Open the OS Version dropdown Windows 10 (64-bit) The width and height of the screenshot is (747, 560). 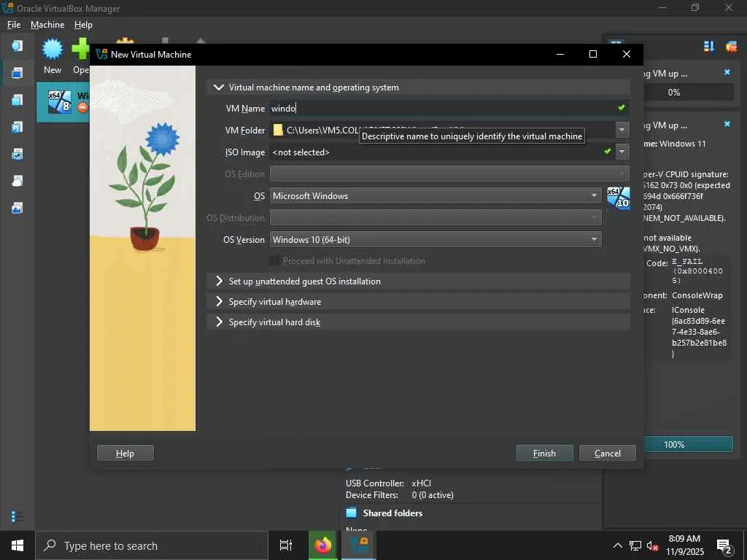point(436,239)
